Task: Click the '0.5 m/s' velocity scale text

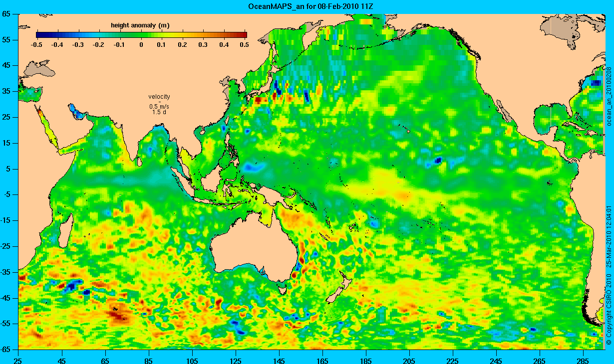Action: 159,107
